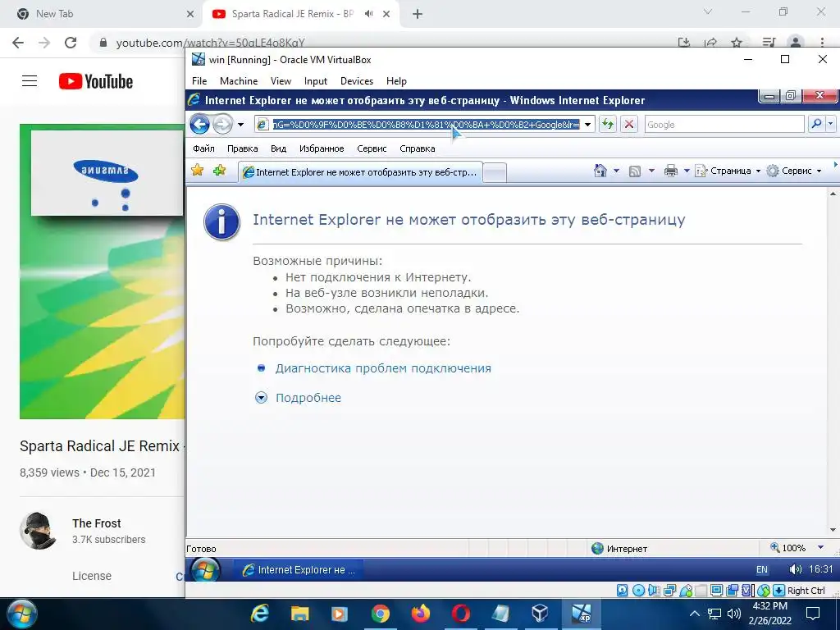Screen dimensions: 840x630
Task: Click the Home icon in IE command bar
Action: (x=600, y=171)
